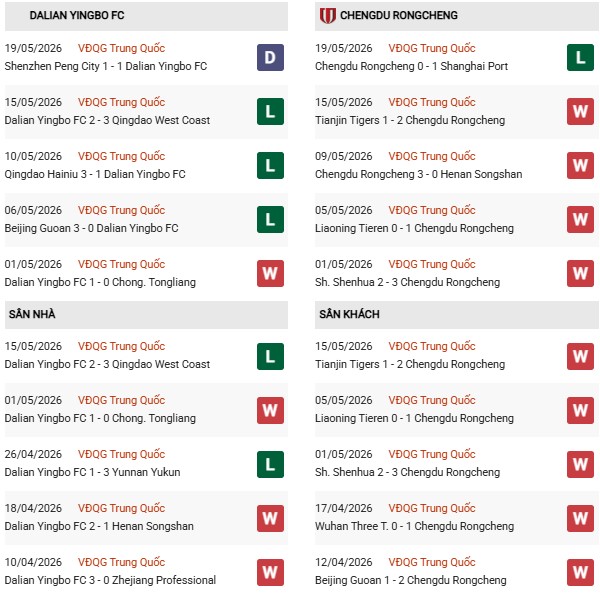Open Sh. Shenhua 2 - 3 Chengdu result in away list

[x=407, y=472]
